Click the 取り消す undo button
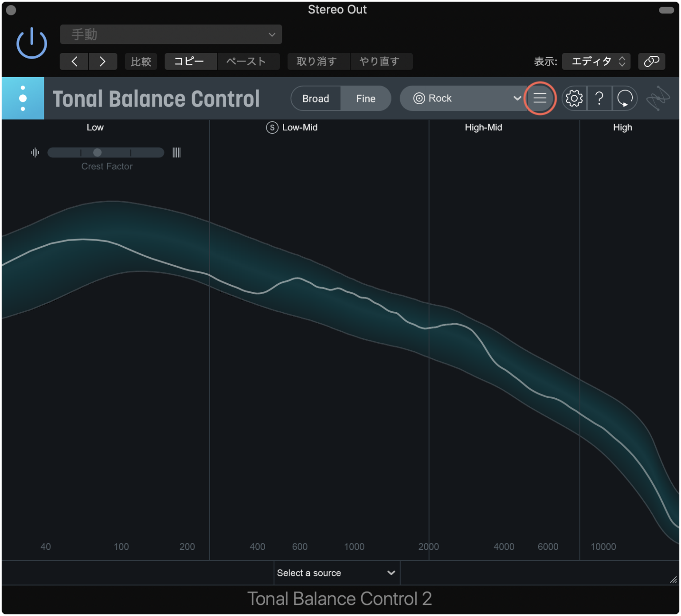The width and height of the screenshot is (681, 616). [x=318, y=62]
